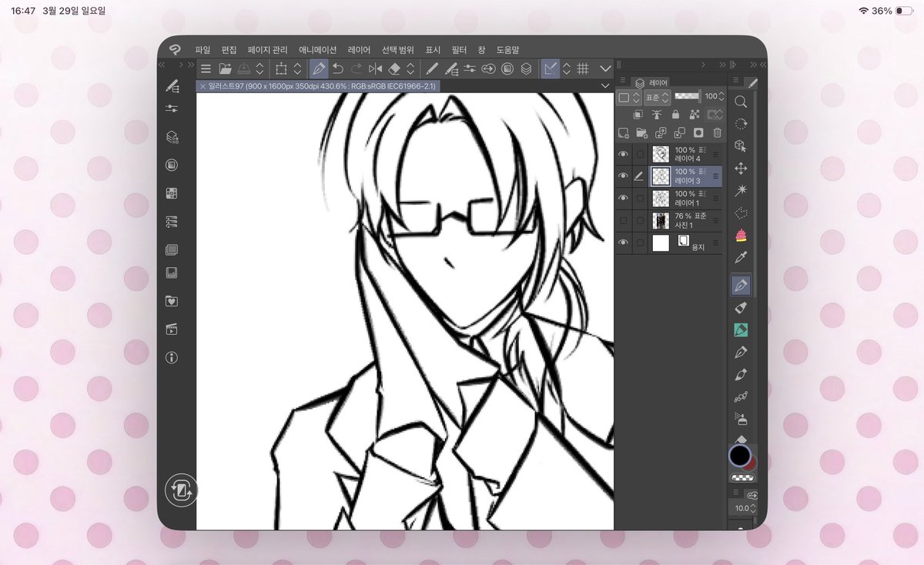Click the clear eraser icon in toolbar
Image resolution: width=924 pixels, height=565 pixels.
pos(393,69)
